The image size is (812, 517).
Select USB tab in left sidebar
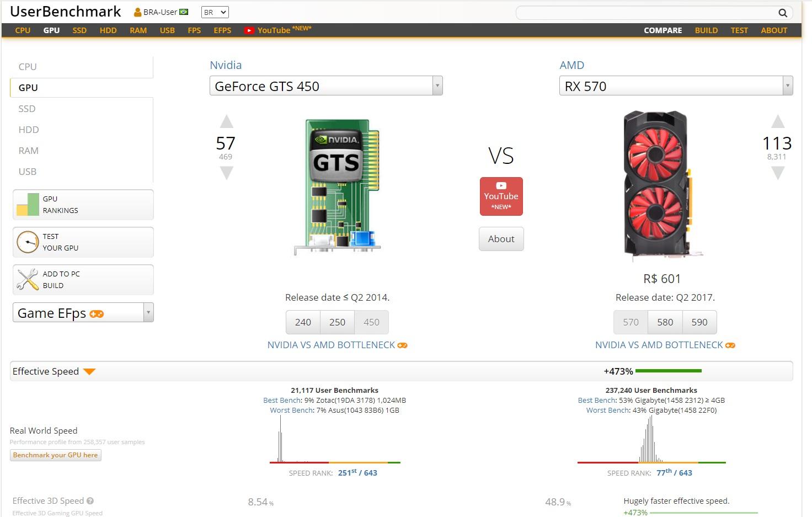(x=82, y=172)
